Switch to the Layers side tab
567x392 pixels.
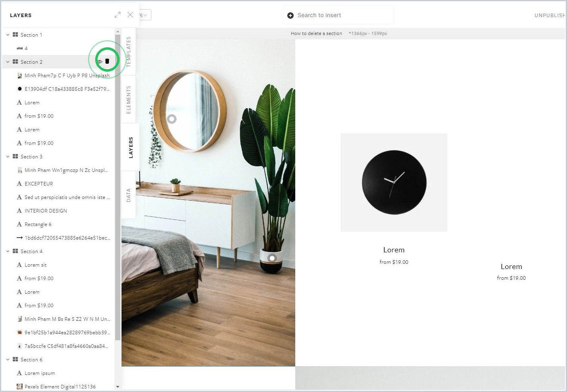[130, 147]
